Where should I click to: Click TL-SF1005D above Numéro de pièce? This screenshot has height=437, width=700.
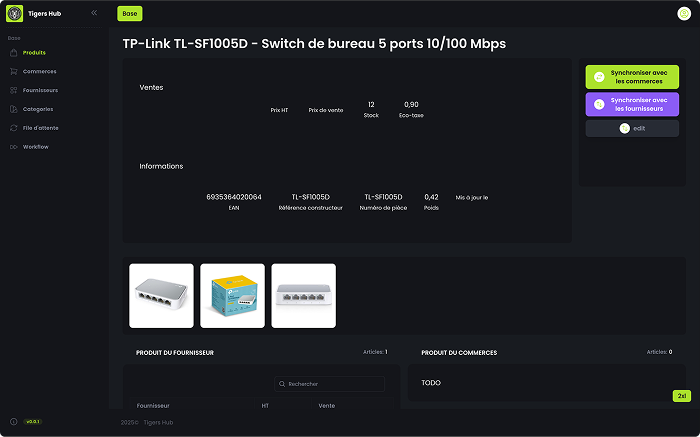tap(383, 197)
